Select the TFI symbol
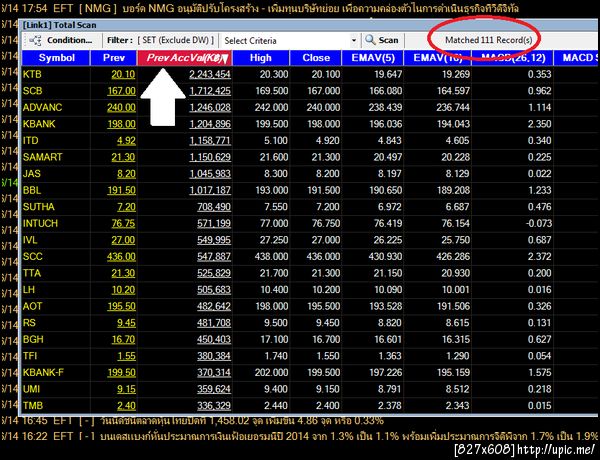 (30, 356)
